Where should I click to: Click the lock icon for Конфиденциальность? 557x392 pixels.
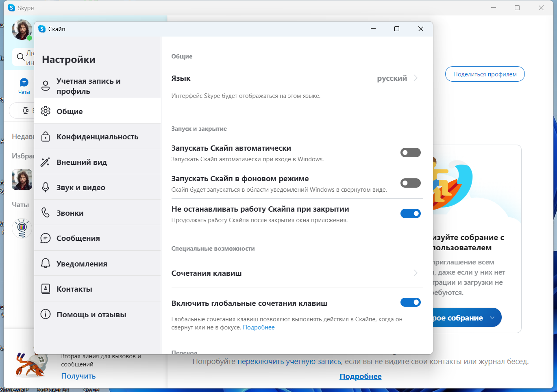coord(46,136)
